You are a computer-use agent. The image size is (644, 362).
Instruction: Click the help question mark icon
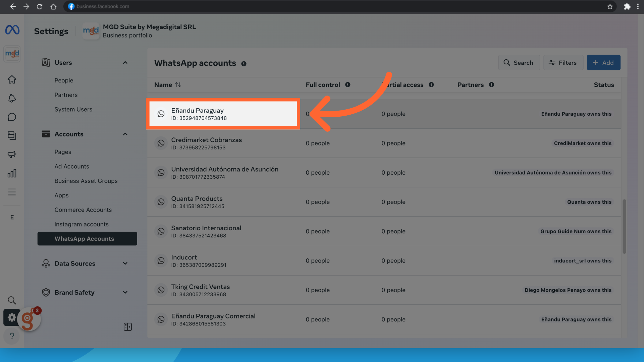(12, 336)
